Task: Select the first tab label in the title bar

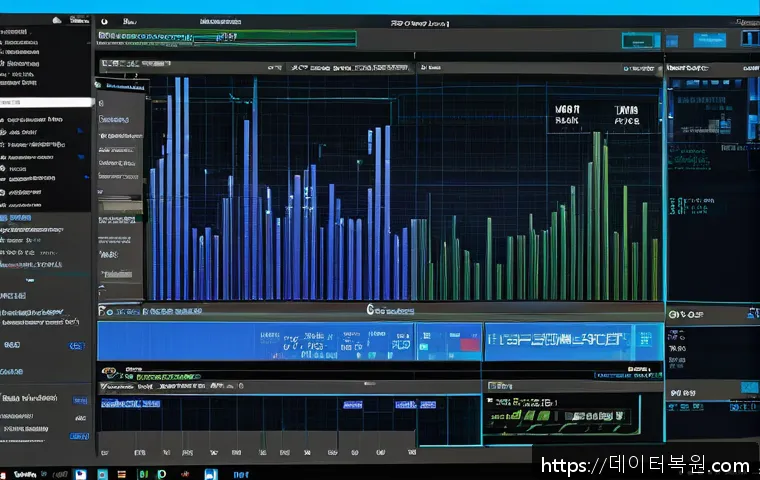Action: (x=128, y=20)
